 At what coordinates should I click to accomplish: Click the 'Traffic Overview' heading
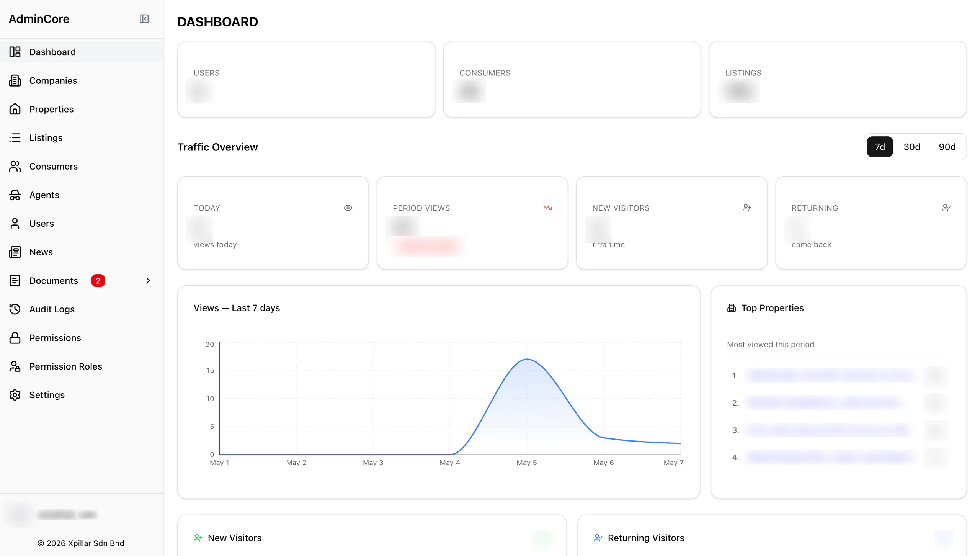point(217,147)
